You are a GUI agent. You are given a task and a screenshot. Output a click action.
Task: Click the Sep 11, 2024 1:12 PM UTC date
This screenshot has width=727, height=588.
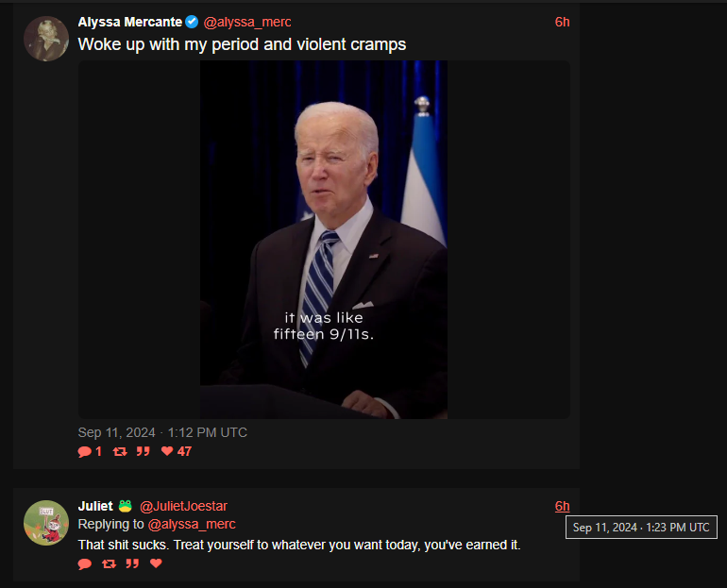click(162, 432)
